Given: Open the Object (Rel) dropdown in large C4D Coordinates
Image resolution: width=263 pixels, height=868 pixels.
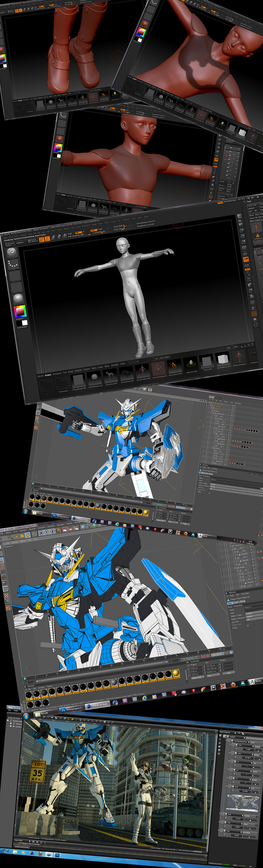Looking at the screenshot, I should point(197,677).
